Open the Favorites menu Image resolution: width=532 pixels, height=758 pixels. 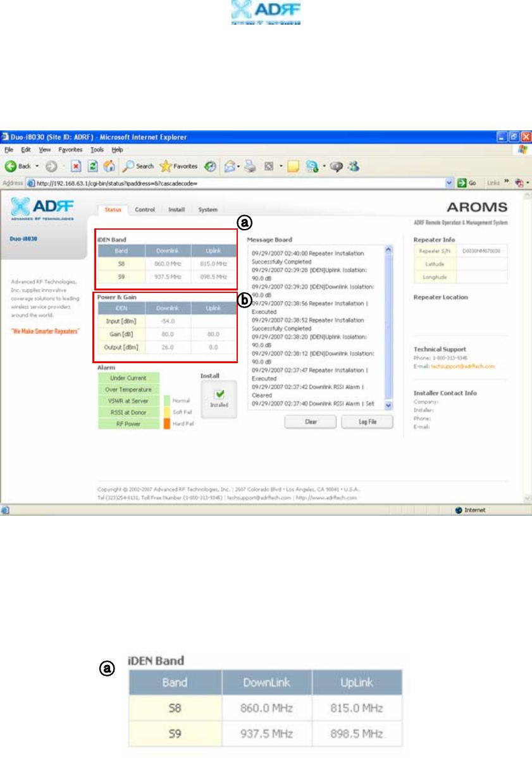(71, 150)
